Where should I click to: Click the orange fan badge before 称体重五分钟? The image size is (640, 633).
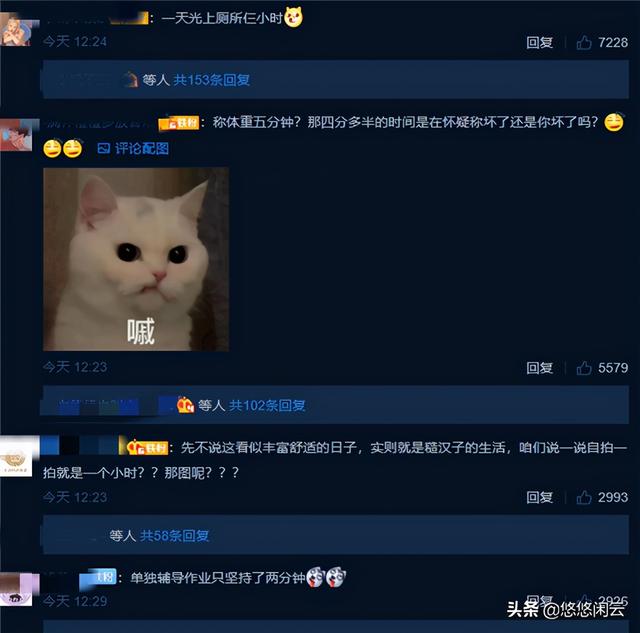coord(179,122)
